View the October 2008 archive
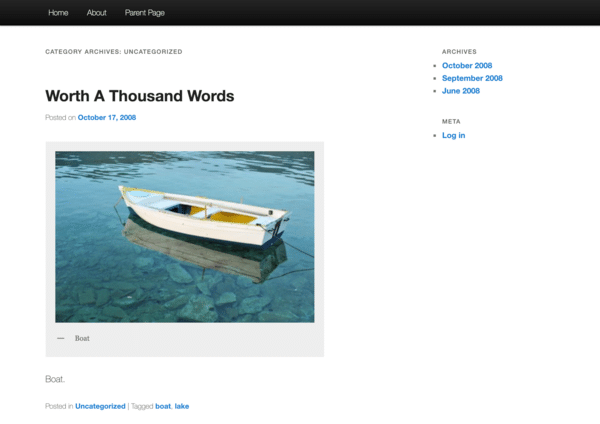600x424 pixels. point(467,65)
